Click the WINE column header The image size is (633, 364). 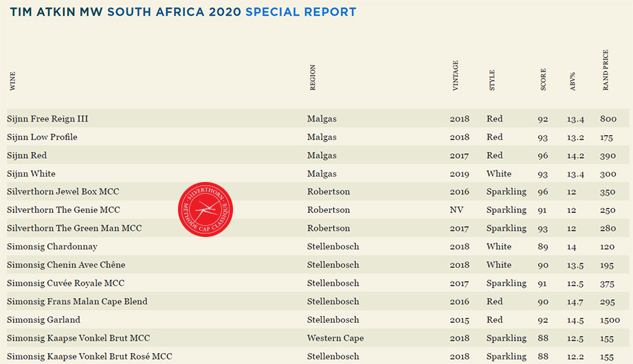[x=12, y=81]
